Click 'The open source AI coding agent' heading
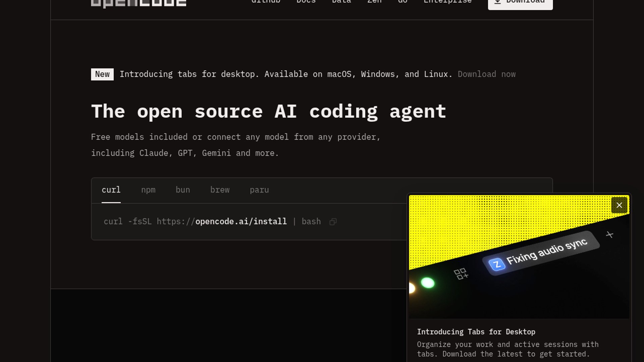This screenshot has width=644, height=362. 269,112
